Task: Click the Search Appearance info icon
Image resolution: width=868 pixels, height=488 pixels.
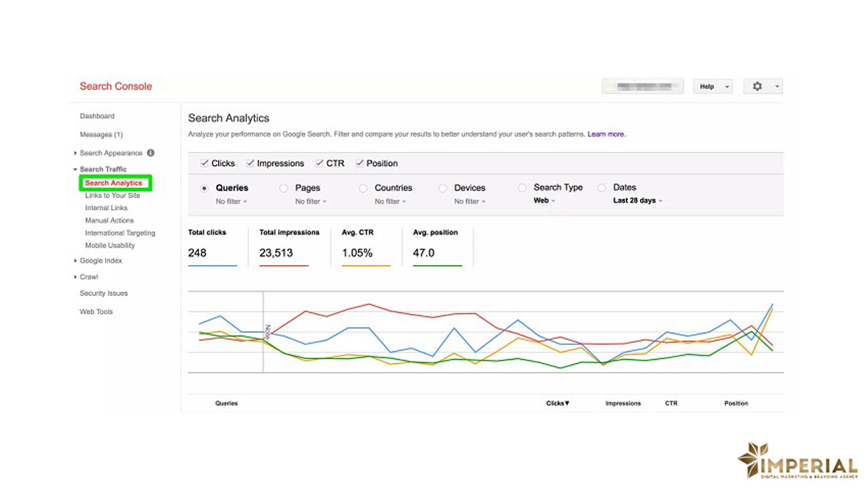Action: (x=151, y=153)
